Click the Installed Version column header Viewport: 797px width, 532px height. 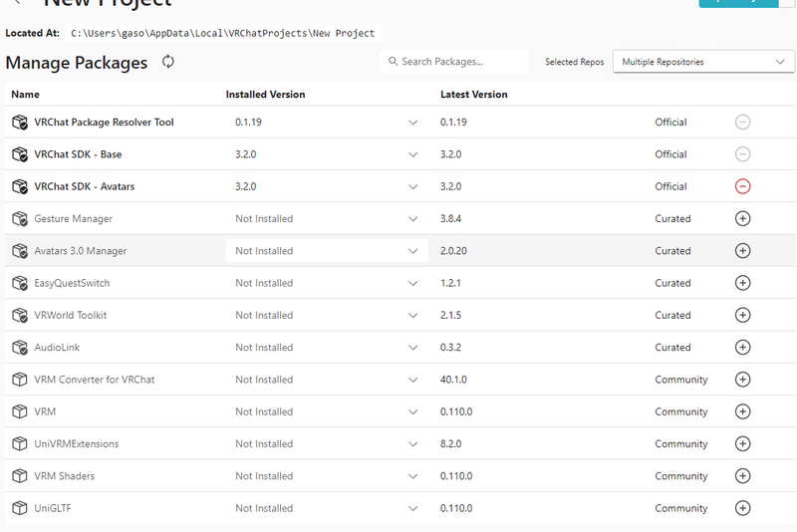(x=265, y=94)
